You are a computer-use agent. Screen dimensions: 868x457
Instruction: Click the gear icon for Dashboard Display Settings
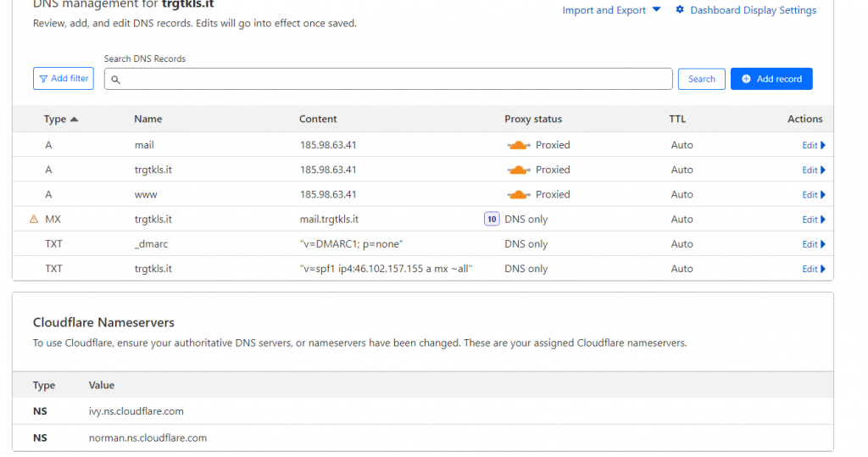[x=680, y=10]
